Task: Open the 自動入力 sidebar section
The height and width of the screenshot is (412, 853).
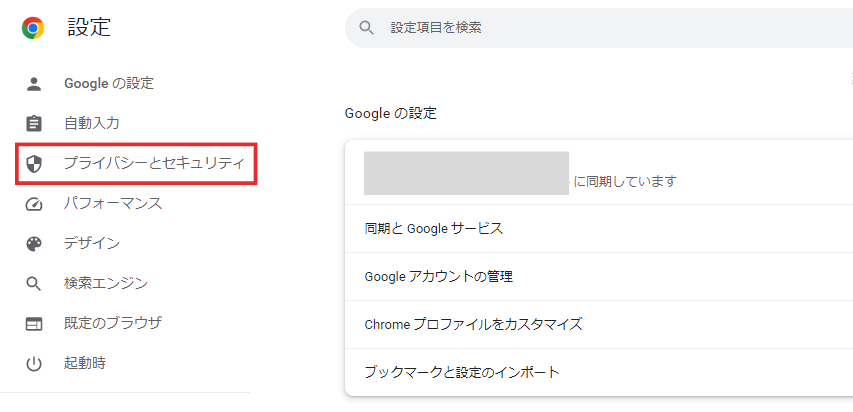Action: tap(92, 124)
